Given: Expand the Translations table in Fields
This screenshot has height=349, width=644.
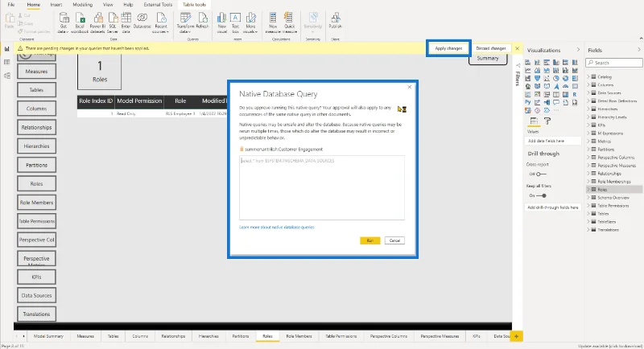Looking at the screenshot, I should click(x=588, y=230).
